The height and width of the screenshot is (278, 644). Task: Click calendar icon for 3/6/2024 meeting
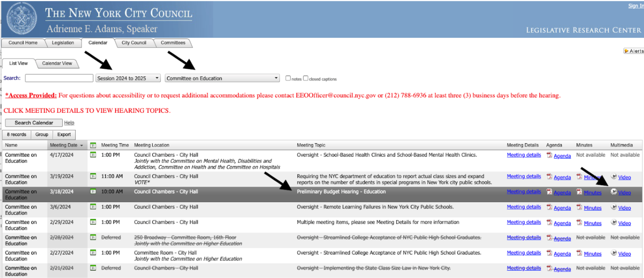(x=93, y=207)
